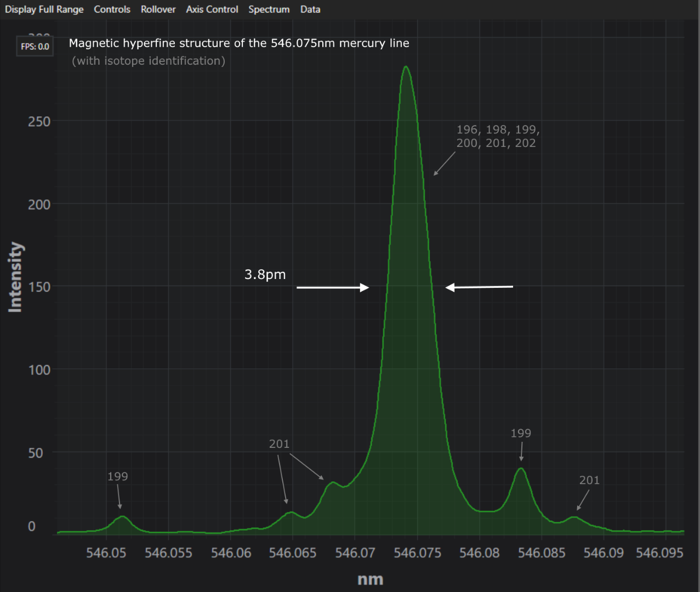Click the Intensity y-axis title
Viewport: 700px width, 592px height.
(x=15, y=277)
